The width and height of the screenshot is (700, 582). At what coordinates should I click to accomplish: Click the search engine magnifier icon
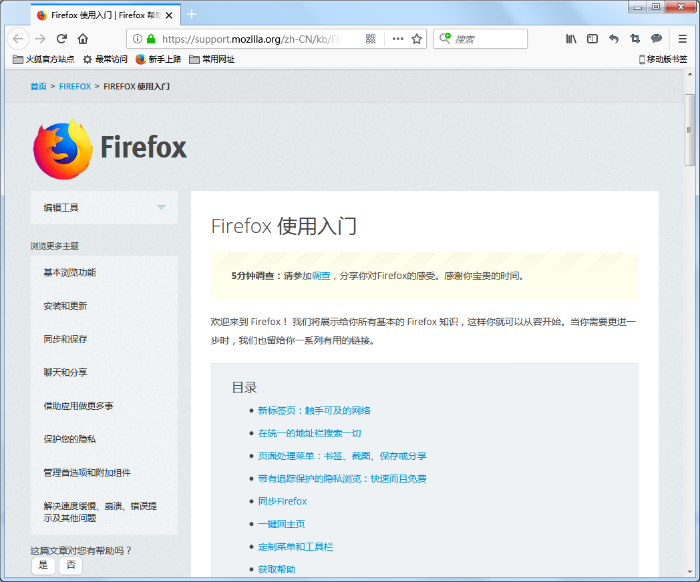(x=445, y=38)
